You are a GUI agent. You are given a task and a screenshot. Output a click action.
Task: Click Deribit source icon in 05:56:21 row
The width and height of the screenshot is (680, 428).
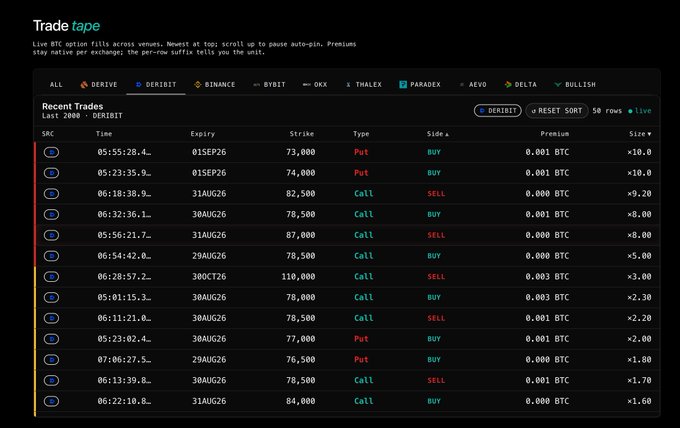point(51,235)
